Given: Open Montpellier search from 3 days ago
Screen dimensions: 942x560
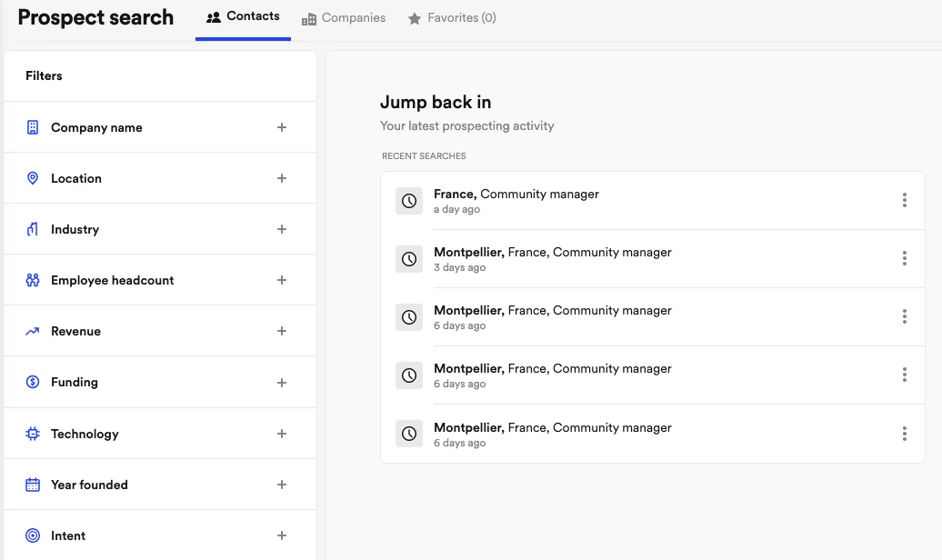Looking at the screenshot, I should pos(653,259).
